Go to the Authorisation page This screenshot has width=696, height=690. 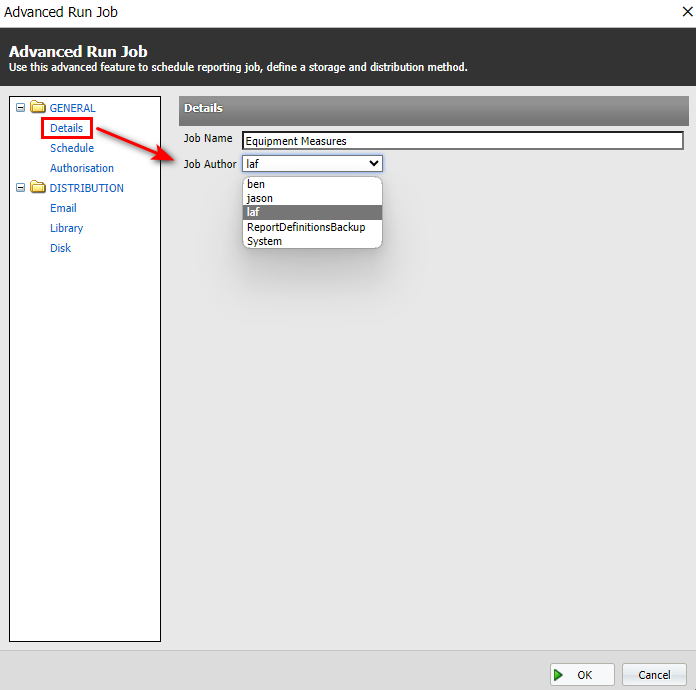pos(82,168)
